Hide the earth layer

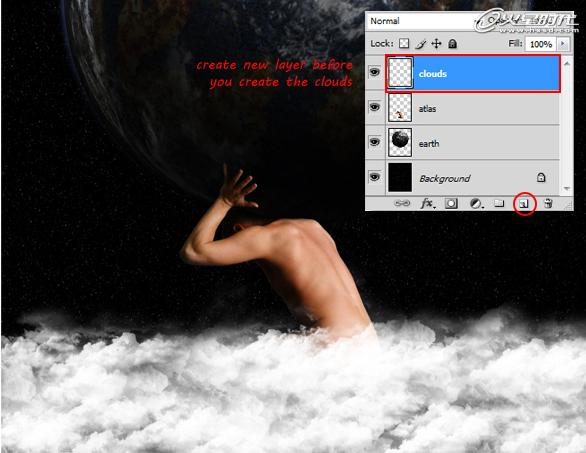[374, 142]
